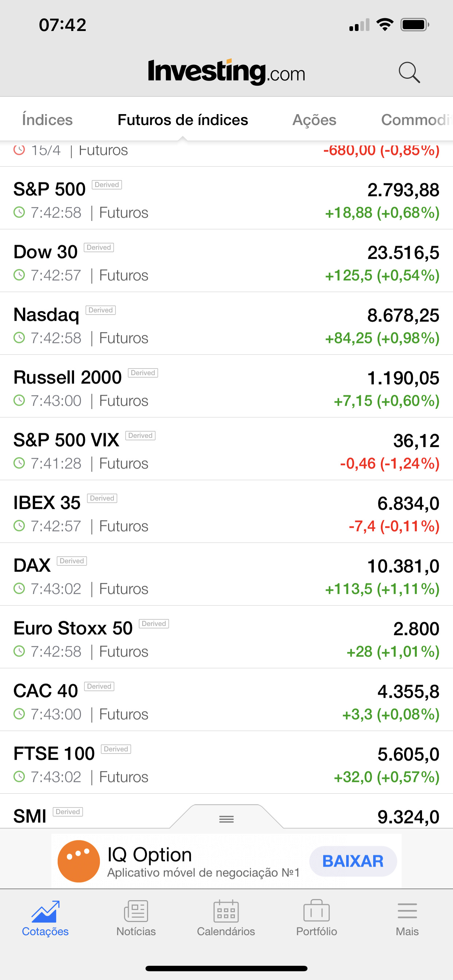The image size is (453, 980).
Task: Open the Calendários calendar icon
Action: [x=226, y=911]
